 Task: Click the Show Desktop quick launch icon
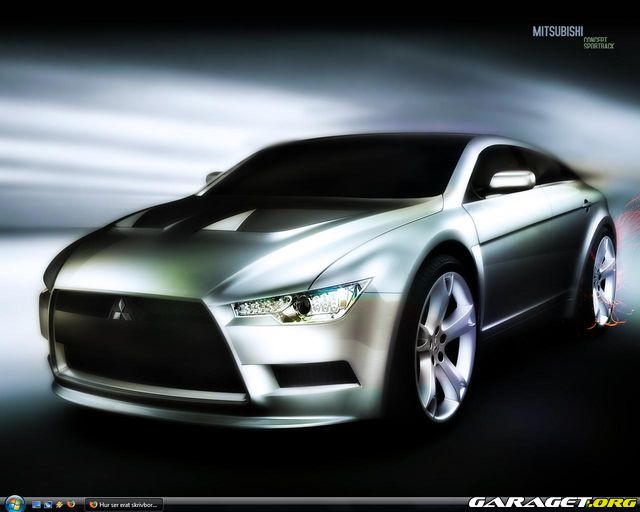pyautogui.click(x=37, y=503)
